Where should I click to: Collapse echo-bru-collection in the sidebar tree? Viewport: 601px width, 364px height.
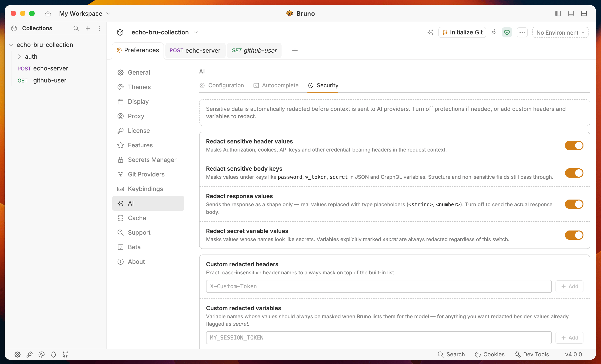click(11, 45)
